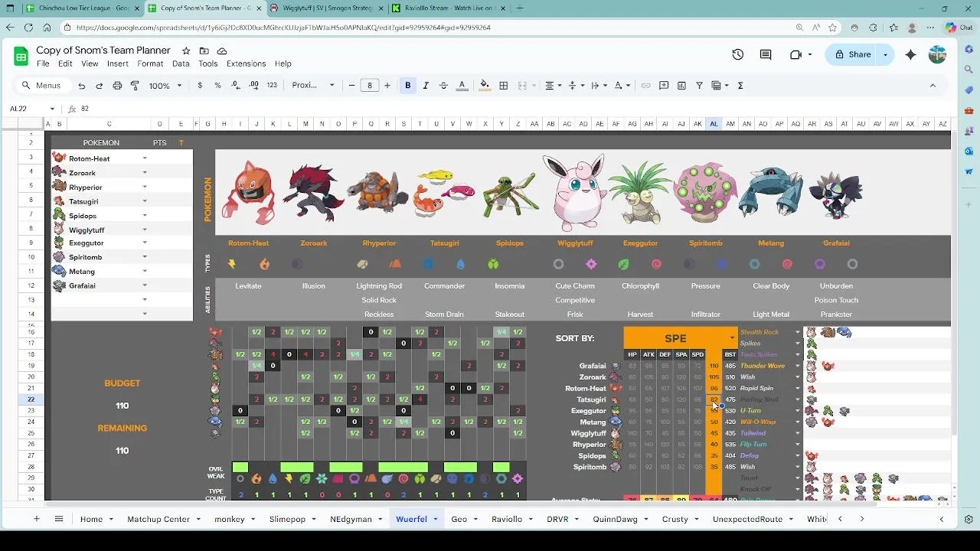Open version history clock icon
Viewport: 980px width, 551px height.
click(737, 54)
